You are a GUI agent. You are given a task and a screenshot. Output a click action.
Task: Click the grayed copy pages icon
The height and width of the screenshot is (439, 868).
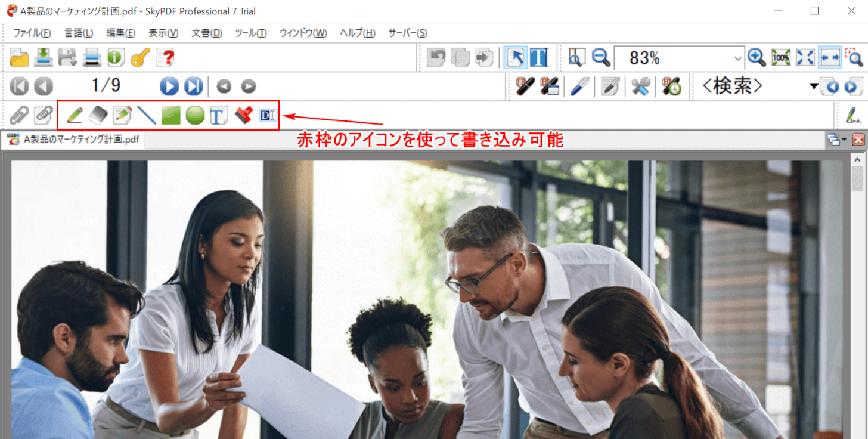pos(461,57)
